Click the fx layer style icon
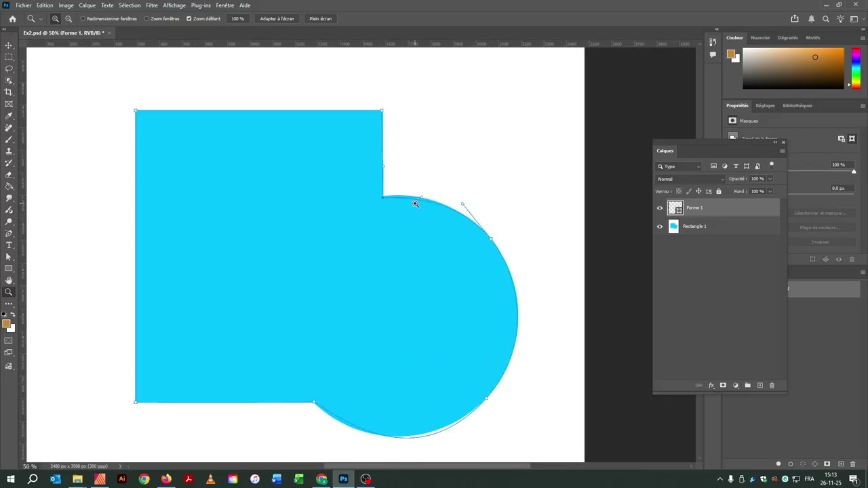The image size is (868, 488). 711,385
